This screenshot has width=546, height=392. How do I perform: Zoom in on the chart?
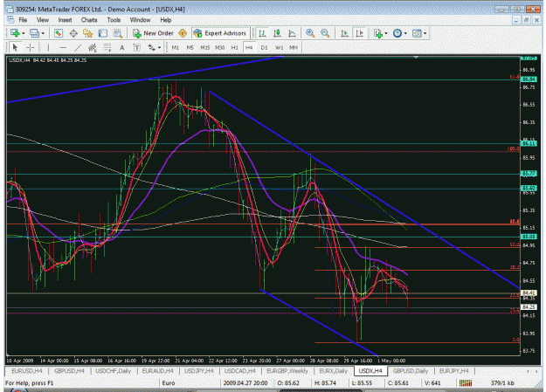pyautogui.click(x=310, y=33)
